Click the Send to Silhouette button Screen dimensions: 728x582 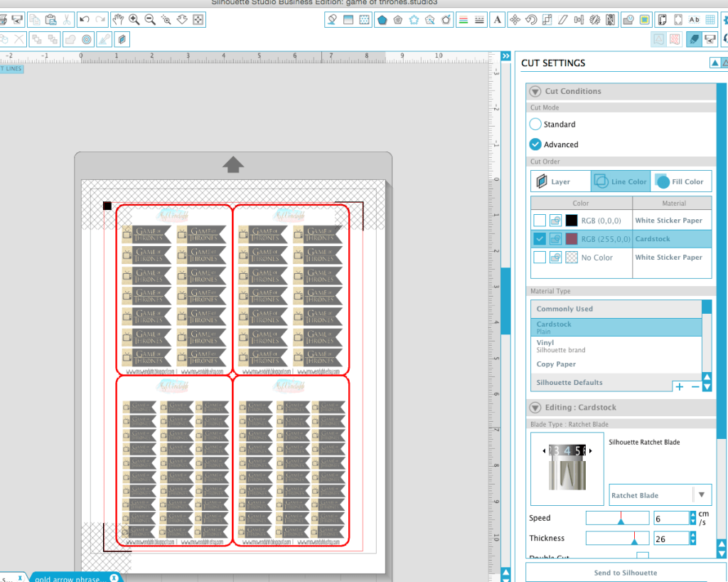(626, 573)
